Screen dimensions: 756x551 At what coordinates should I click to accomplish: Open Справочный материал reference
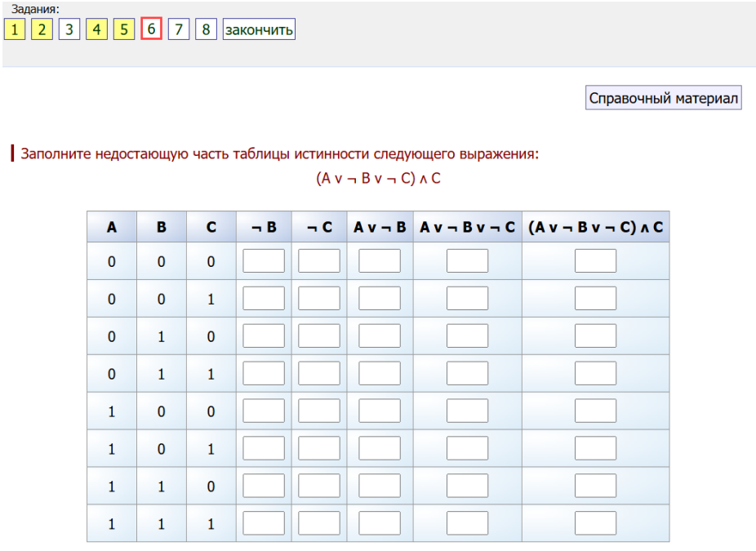click(x=663, y=99)
